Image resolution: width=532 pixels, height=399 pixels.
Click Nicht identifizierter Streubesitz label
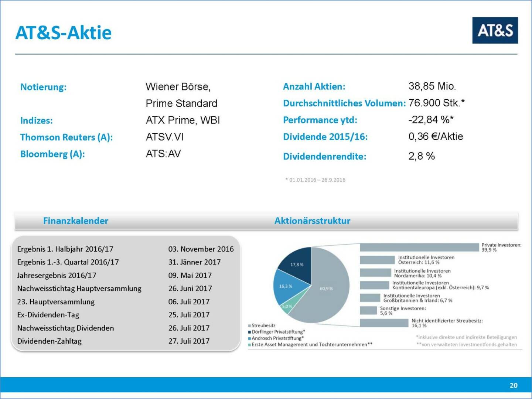coord(447,323)
